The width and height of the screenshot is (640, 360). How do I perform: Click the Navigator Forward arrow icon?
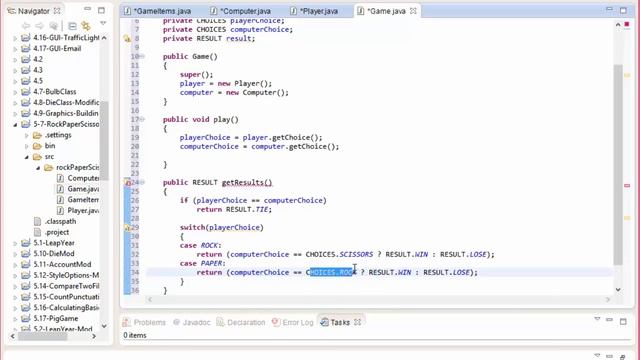39,26
